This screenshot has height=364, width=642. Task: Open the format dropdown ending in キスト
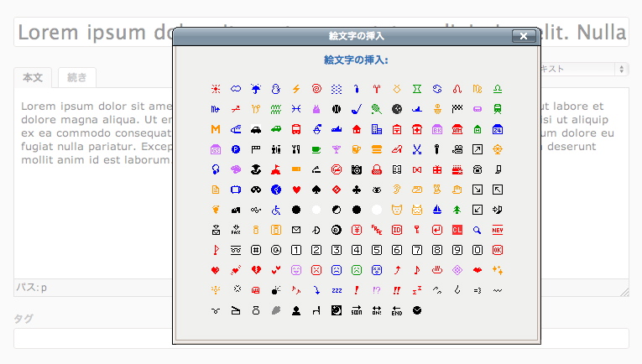584,69
